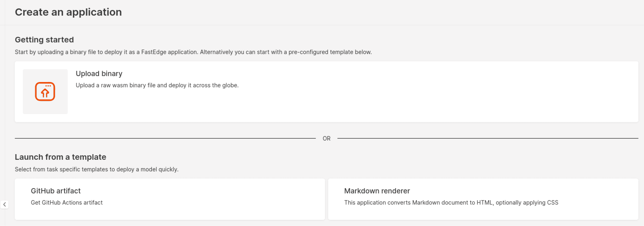Click the Markdown to HTML conversion description
644x226 pixels.
point(451,203)
